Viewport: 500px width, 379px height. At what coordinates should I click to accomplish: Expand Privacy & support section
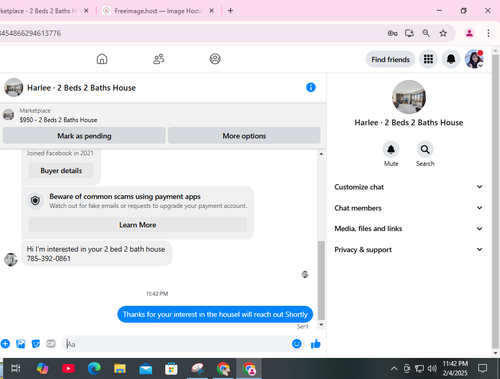pyautogui.click(x=409, y=250)
